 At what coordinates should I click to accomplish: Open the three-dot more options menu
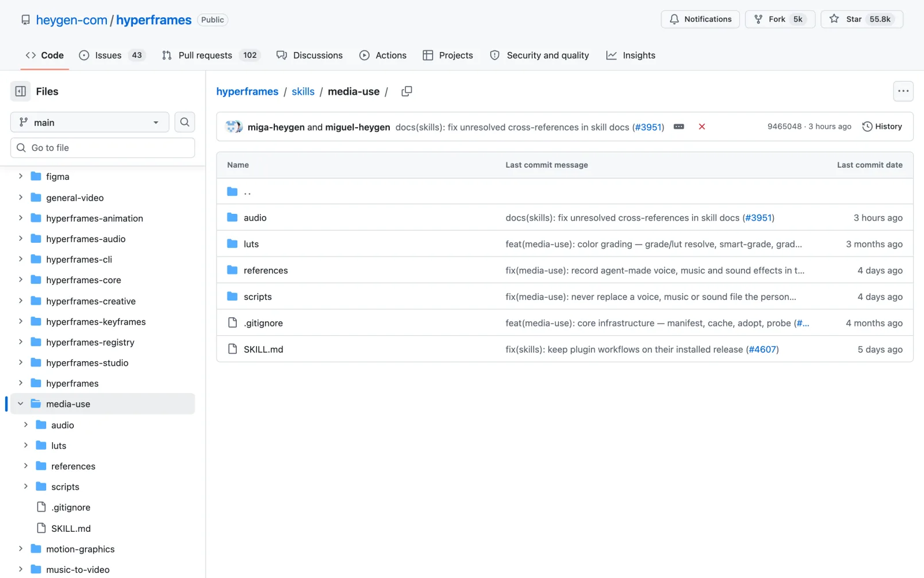point(903,91)
